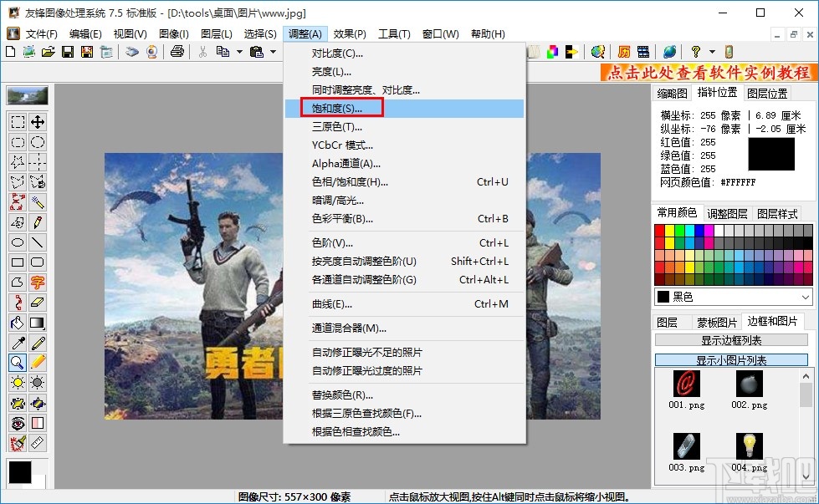The height and width of the screenshot is (504, 819).
Task: Switch to the 调整图层 tab
Action: 727,214
